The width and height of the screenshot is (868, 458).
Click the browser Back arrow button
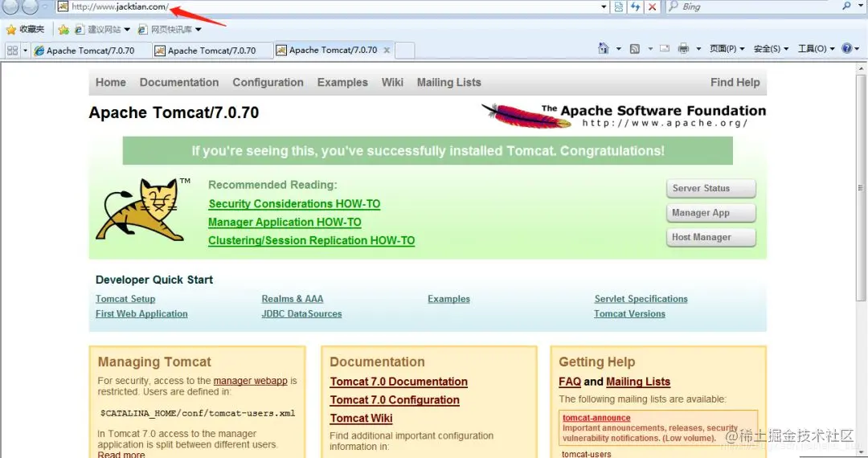(10, 6)
